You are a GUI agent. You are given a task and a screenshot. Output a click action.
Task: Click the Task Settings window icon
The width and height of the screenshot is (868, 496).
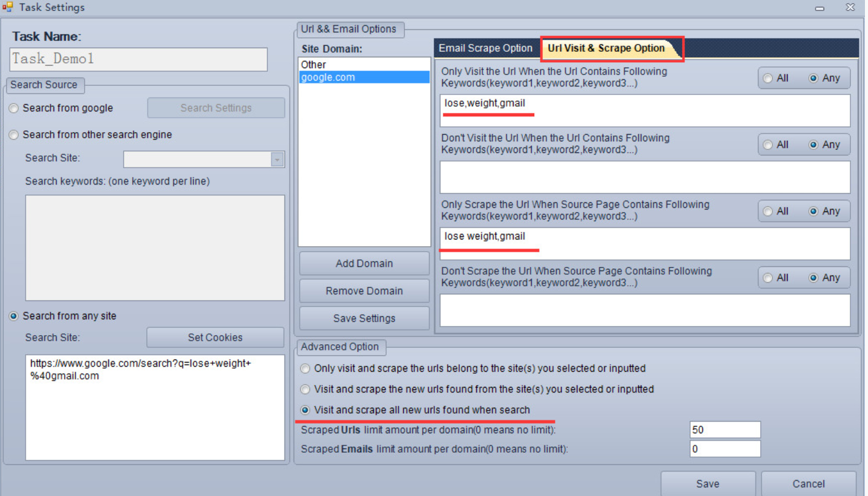(x=8, y=8)
